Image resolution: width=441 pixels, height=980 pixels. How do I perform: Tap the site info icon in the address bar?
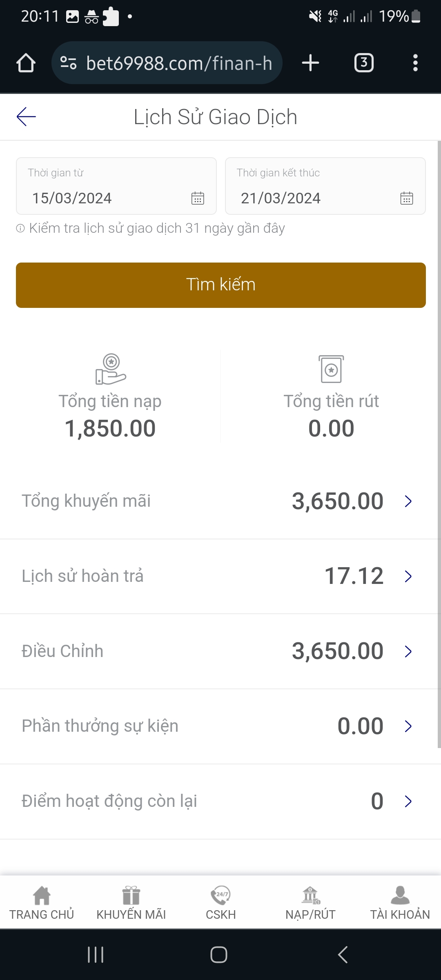(x=68, y=63)
